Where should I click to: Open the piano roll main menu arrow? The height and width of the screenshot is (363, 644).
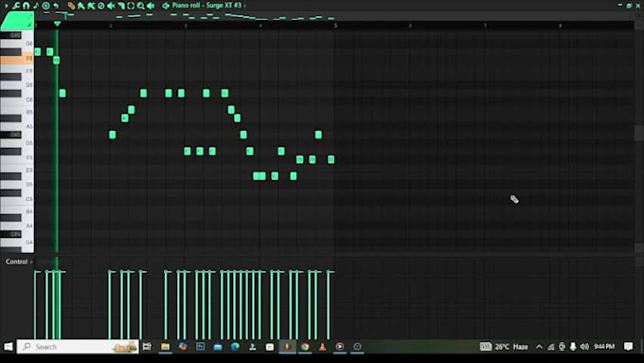(6, 6)
